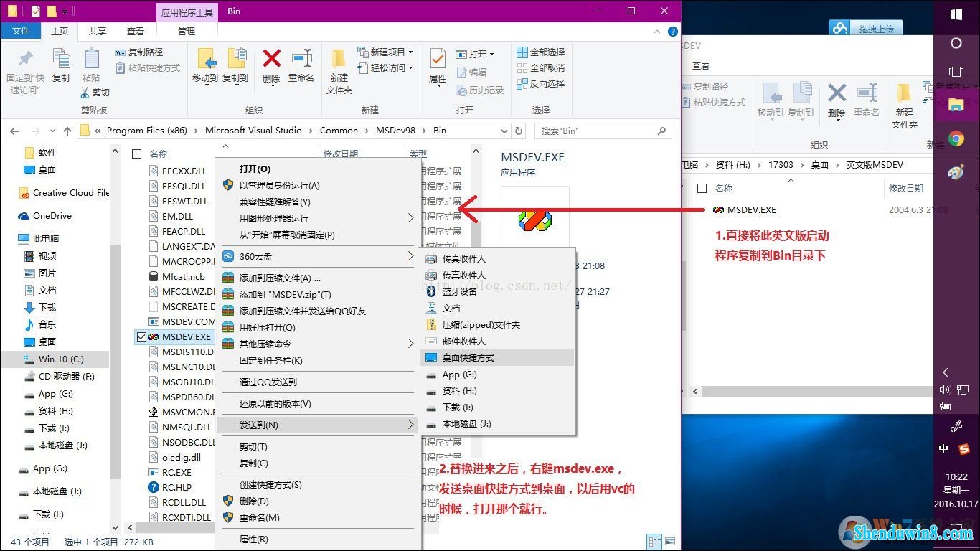
Task: Click the Sogou input method tray icon
Action: point(963,448)
